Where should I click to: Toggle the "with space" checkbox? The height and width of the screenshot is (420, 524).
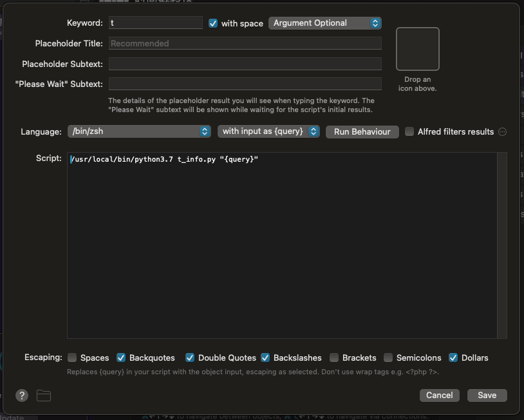(x=213, y=23)
